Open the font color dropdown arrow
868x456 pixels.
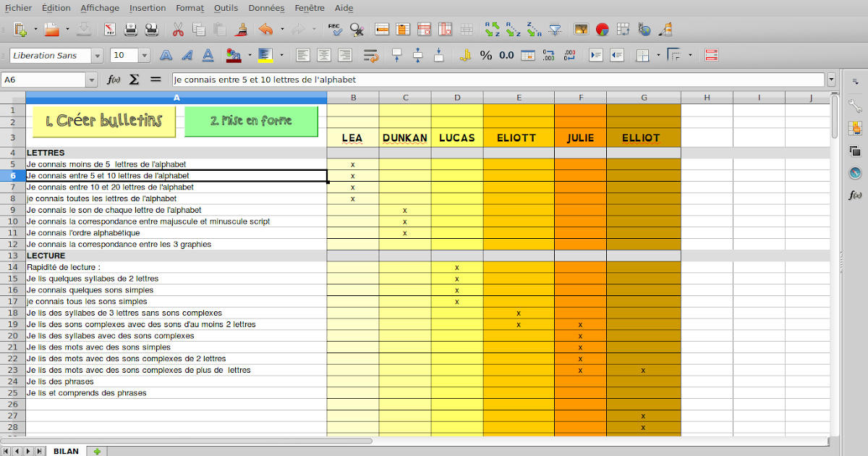250,54
